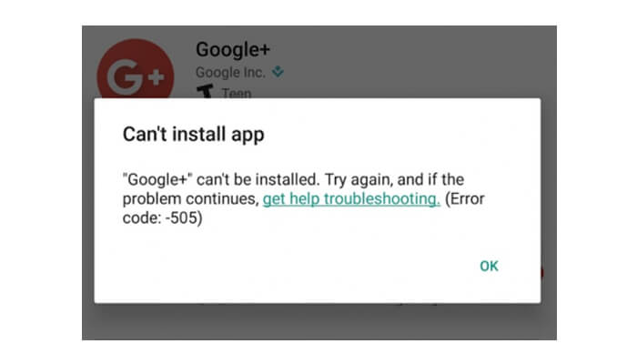Screen dimensions: 637x364
Task: Click the Try again sentence in the dialog
Action: pyautogui.click(x=394, y=179)
